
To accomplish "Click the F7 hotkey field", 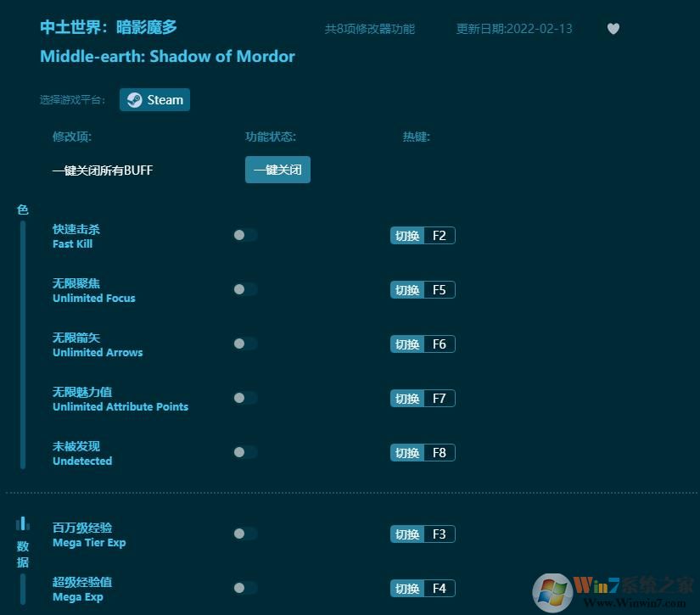I will point(440,399).
